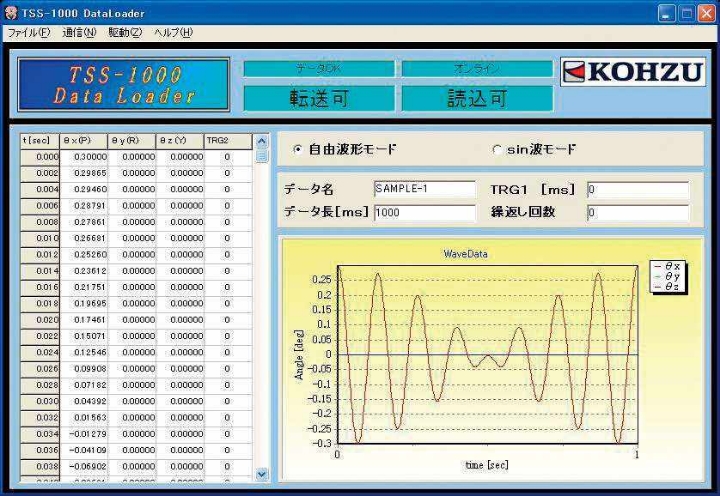The width and height of the screenshot is (720, 496).
Task: Click the 転送可 button
Action: 319,98
